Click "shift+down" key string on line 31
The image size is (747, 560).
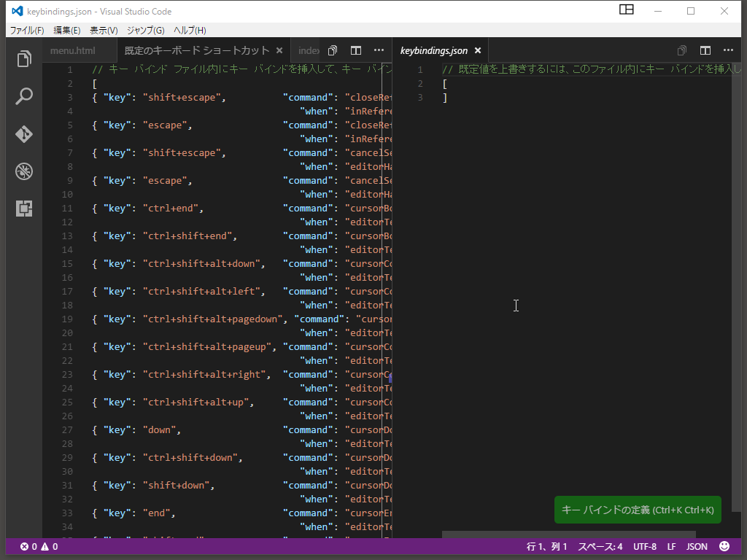pyautogui.click(x=177, y=485)
